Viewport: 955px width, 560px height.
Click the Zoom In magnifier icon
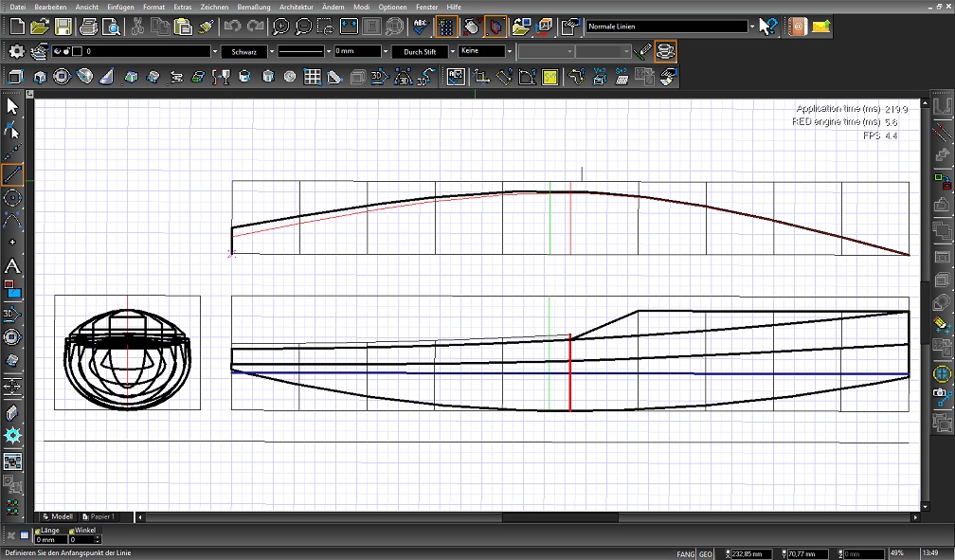(x=281, y=27)
